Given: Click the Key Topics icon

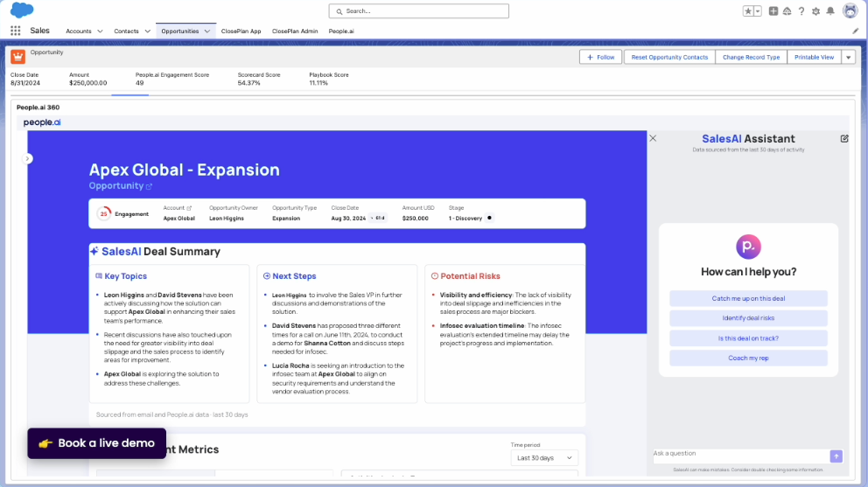Looking at the screenshot, I should tap(99, 276).
